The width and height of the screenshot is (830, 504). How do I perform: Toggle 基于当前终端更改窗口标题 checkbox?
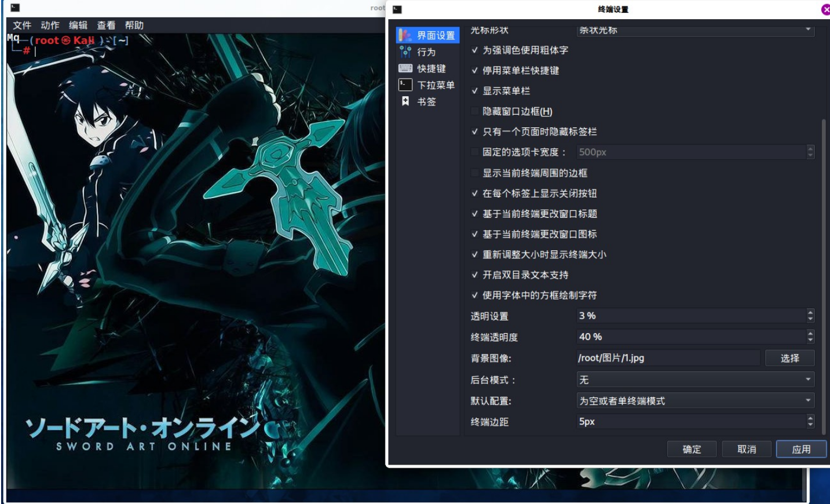coord(475,214)
